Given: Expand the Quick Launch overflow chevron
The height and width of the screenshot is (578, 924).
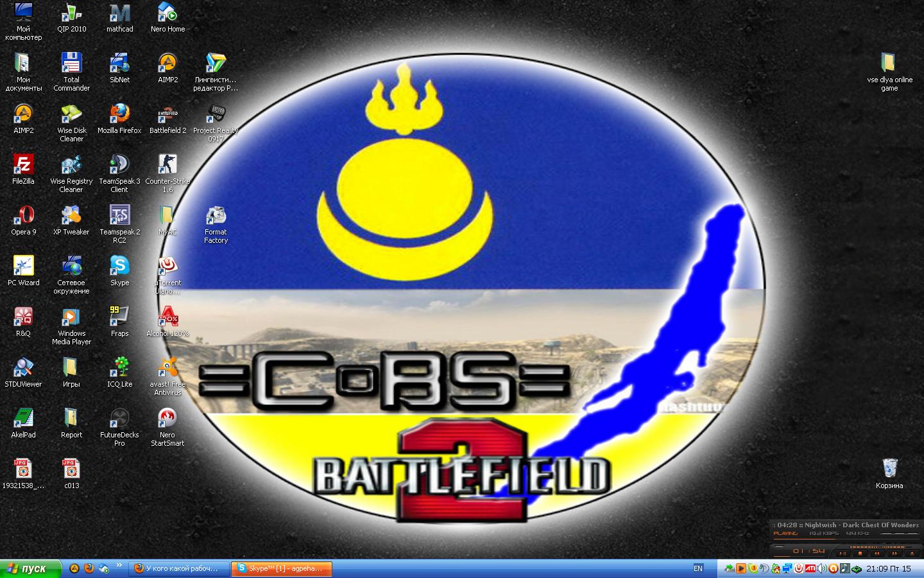Looking at the screenshot, I should click(119, 566).
